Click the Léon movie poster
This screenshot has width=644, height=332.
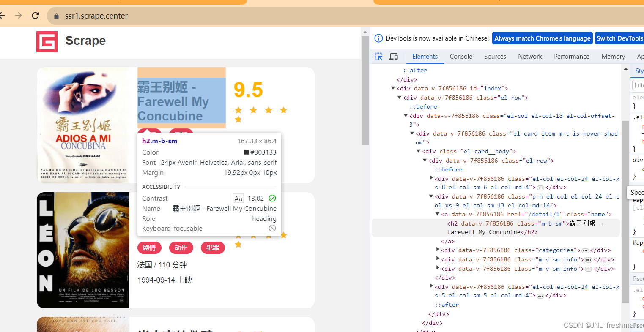83,250
